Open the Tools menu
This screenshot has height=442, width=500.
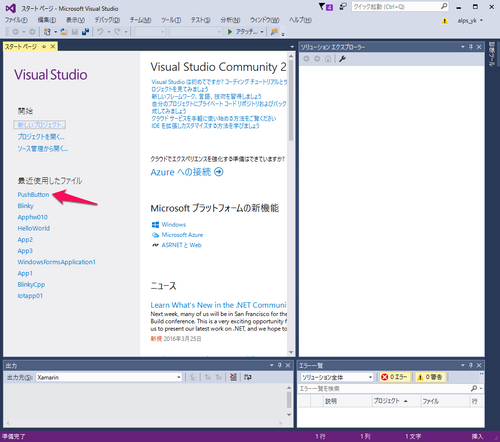(x=171, y=20)
